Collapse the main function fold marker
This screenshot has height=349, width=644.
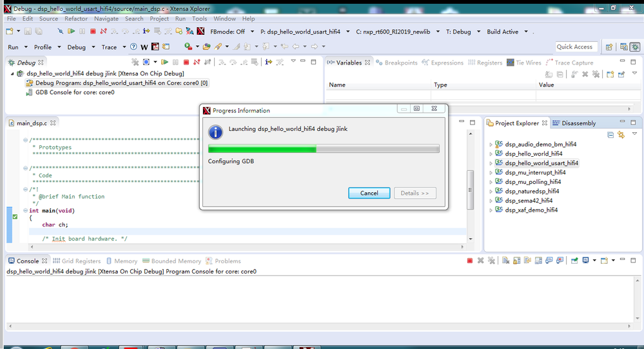pyautogui.click(x=25, y=210)
